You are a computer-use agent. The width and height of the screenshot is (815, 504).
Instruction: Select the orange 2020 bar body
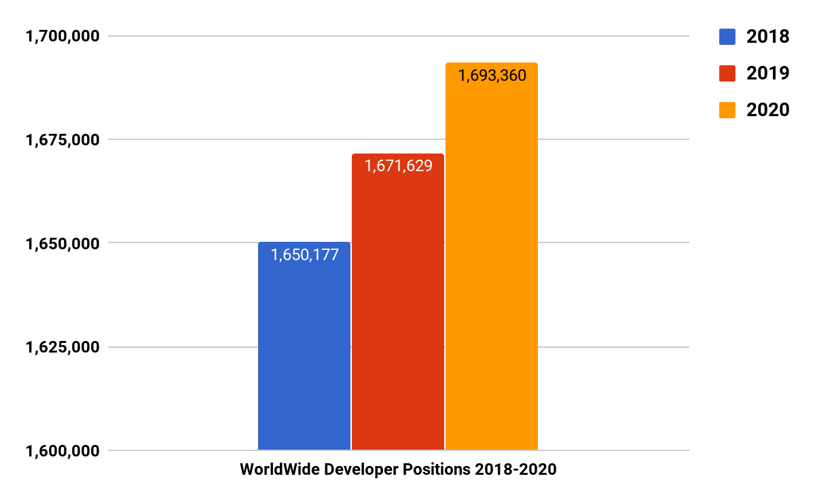point(492,272)
